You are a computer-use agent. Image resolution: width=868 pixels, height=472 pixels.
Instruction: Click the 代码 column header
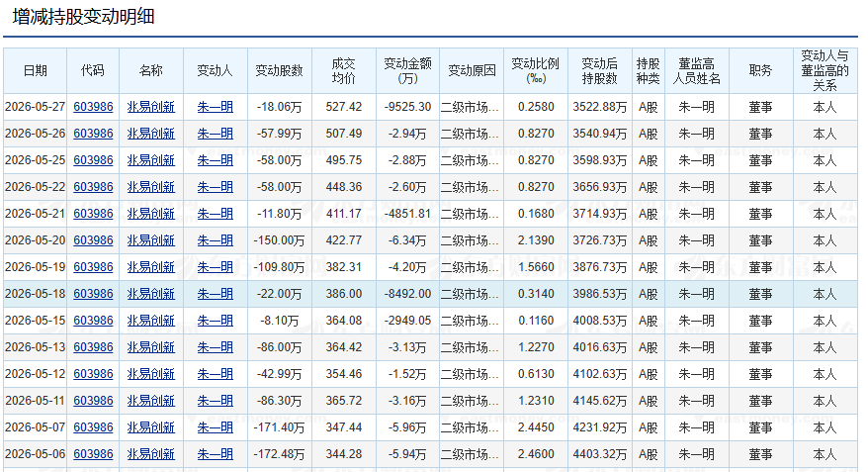[x=93, y=71]
